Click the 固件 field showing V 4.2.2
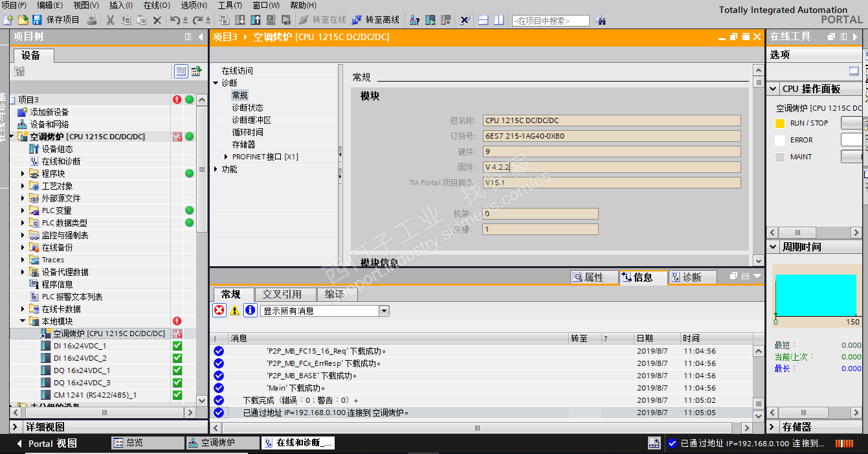Image resolution: width=868 pixels, height=454 pixels. (x=611, y=167)
